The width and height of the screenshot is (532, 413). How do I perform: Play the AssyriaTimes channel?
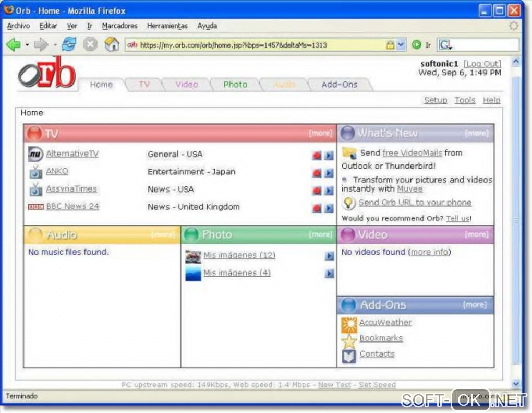point(329,191)
